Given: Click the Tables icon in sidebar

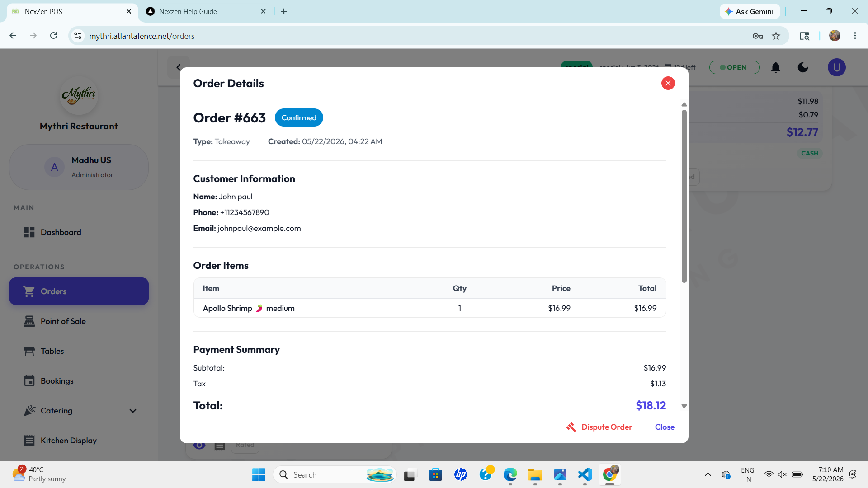Looking at the screenshot, I should coord(29,351).
